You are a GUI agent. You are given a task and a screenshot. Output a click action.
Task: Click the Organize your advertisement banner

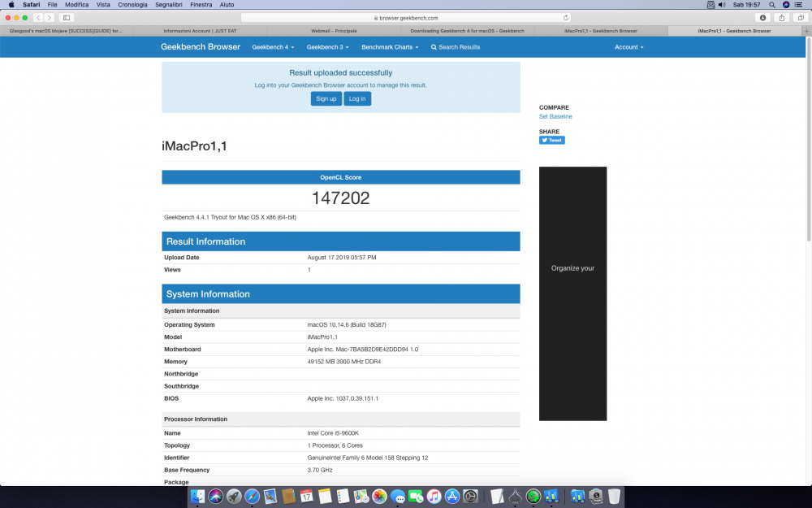tap(572, 293)
